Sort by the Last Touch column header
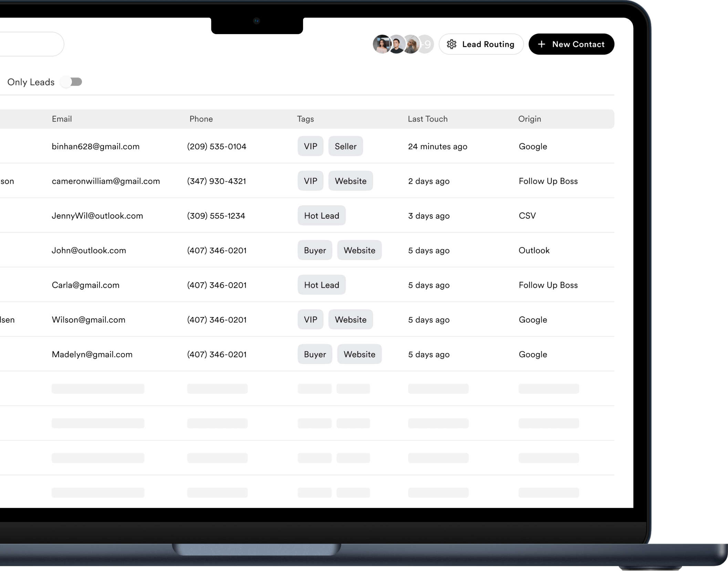728x571 pixels. pyautogui.click(x=427, y=119)
